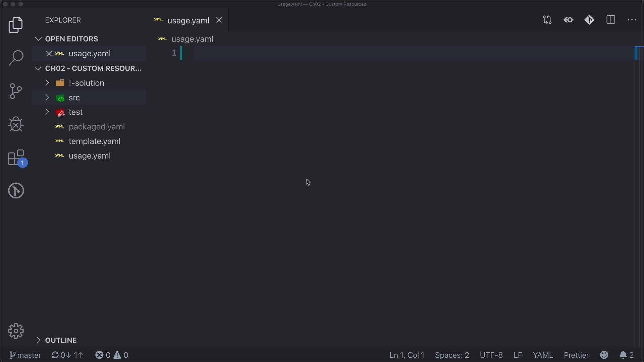Open the Source Control view
The height and width of the screenshot is (362, 644).
16,91
